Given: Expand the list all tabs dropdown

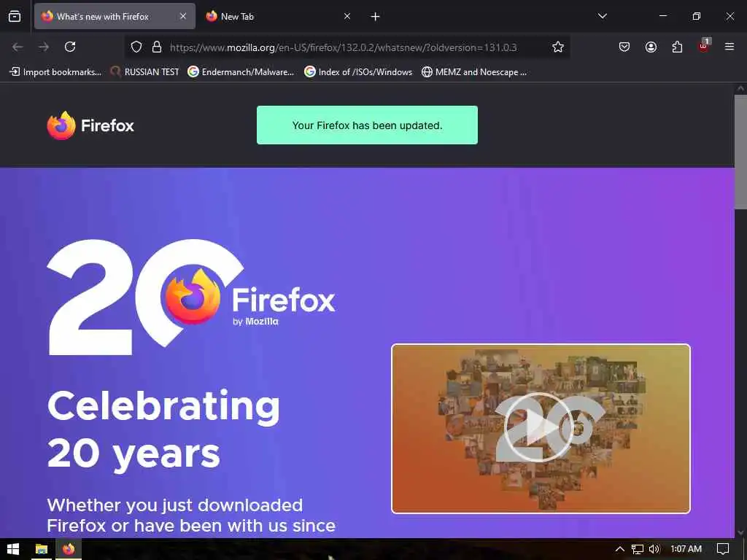Looking at the screenshot, I should 602,16.
